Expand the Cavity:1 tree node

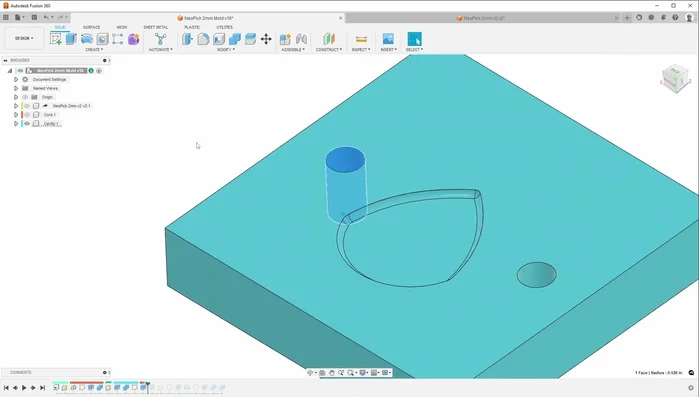pyautogui.click(x=16, y=123)
